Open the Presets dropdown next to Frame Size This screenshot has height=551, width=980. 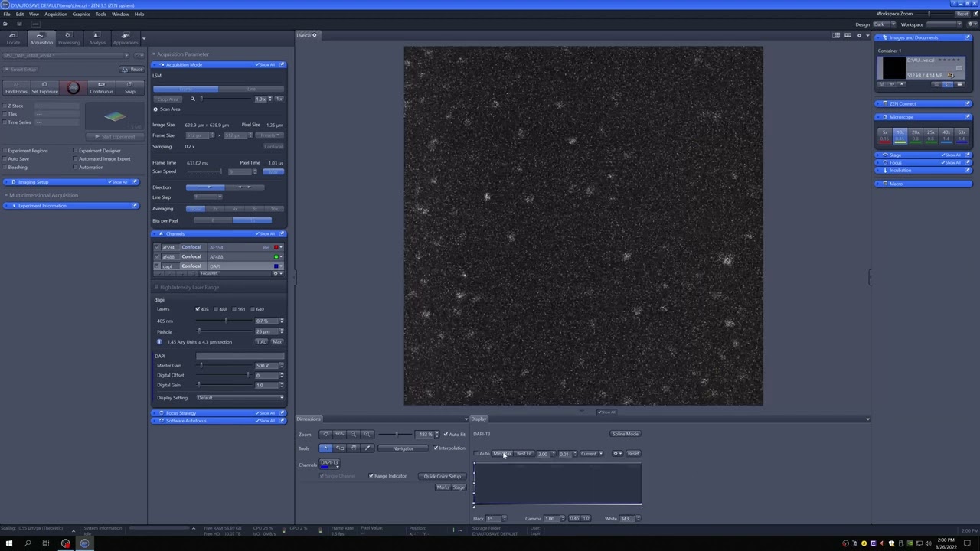(270, 135)
